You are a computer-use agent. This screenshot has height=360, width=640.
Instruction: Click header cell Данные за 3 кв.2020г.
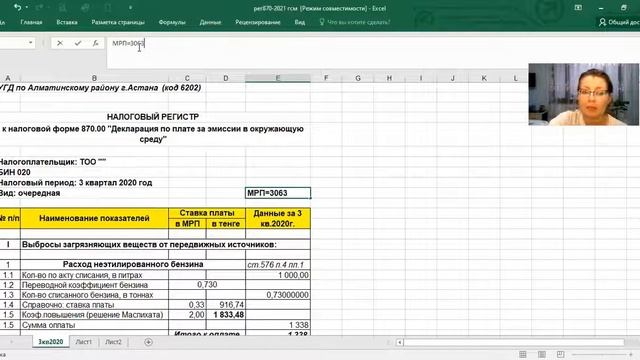tap(278, 218)
